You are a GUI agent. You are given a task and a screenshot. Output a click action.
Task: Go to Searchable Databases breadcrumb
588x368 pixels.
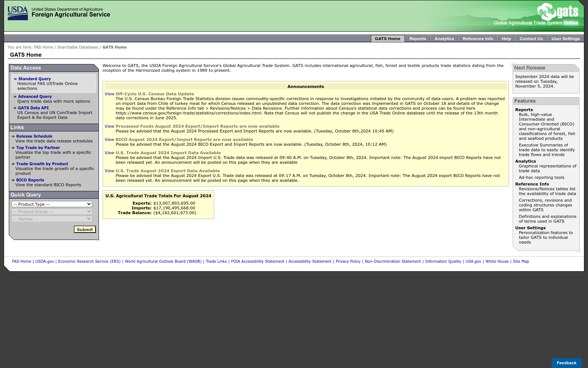pos(78,47)
